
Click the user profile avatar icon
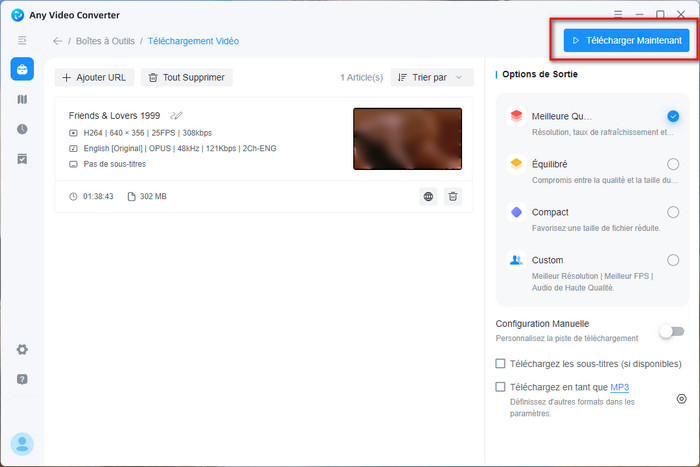(22, 443)
